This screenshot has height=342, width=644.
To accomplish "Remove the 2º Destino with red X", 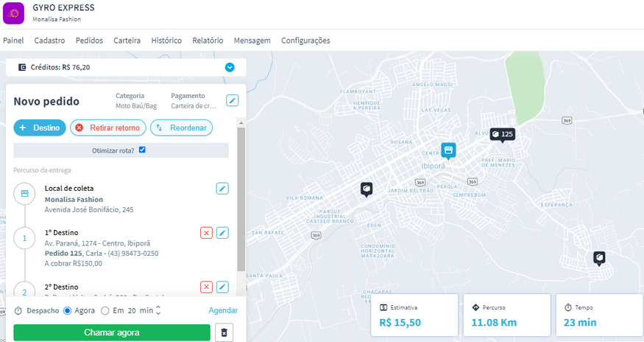I will [206, 287].
